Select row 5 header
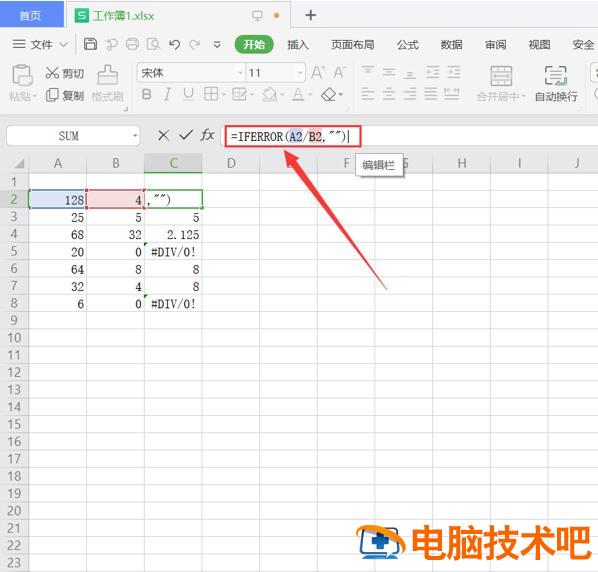Screen dimensions: 598x572 [x=14, y=251]
